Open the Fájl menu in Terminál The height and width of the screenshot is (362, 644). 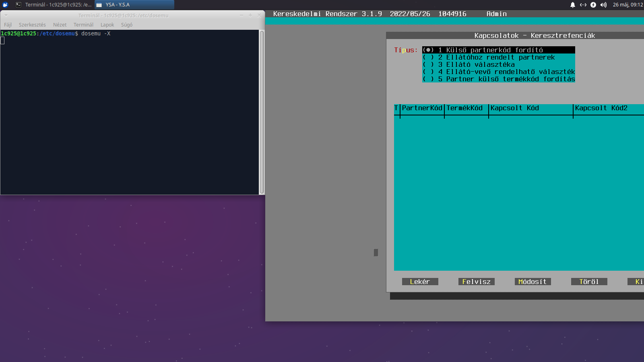(8, 25)
